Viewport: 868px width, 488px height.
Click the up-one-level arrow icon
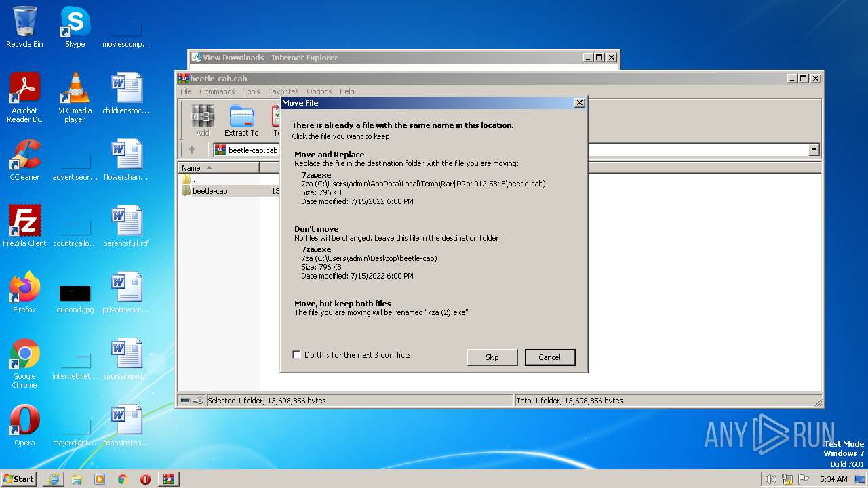191,150
